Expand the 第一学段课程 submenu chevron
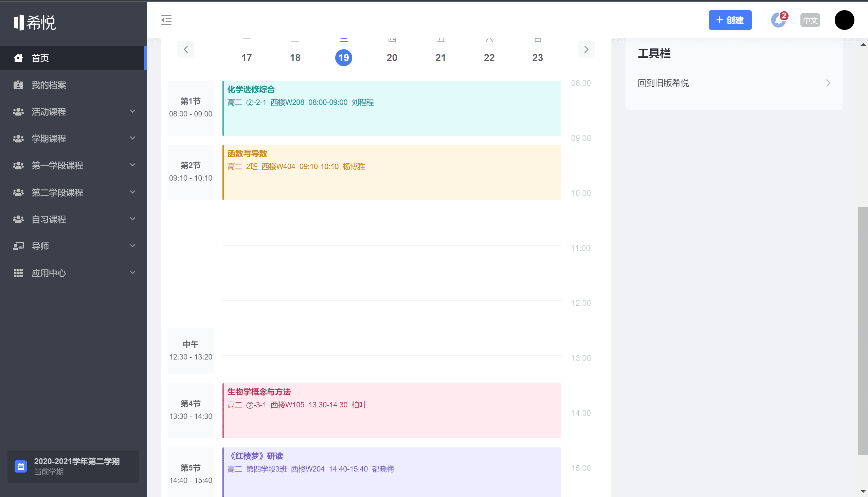The image size is (868, 497). (x=133, y=165)
